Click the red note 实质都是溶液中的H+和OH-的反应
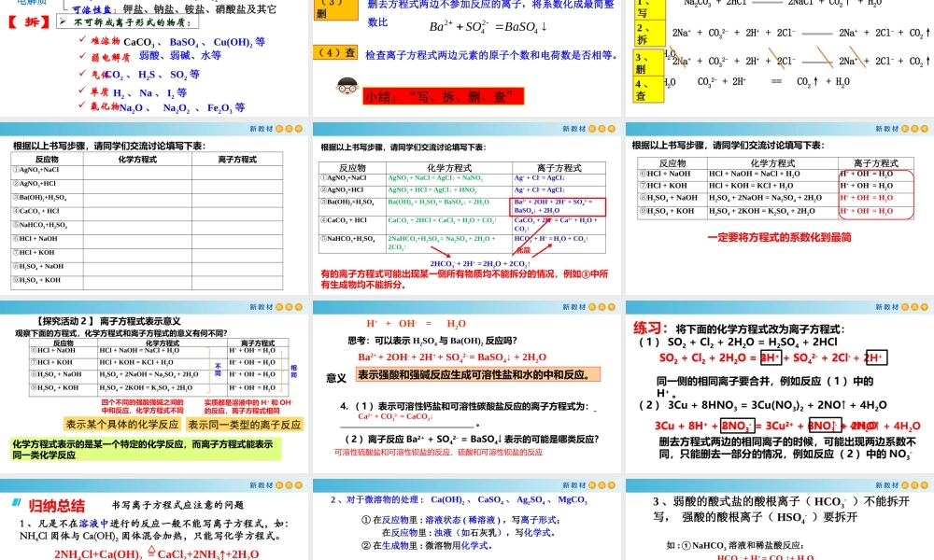The width and height of the screenshot is (934, 560). [248, 406]
